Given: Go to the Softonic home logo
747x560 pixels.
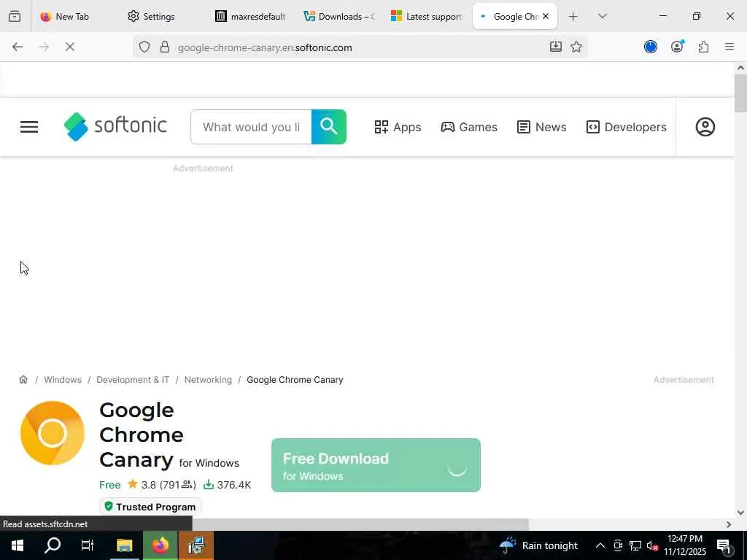Looking at the screenshot, I should 115,127.
